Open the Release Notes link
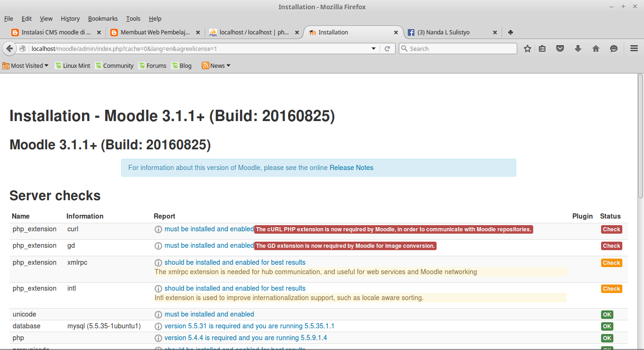Viewport: 644px width, 350px height. tap(351, 168)
